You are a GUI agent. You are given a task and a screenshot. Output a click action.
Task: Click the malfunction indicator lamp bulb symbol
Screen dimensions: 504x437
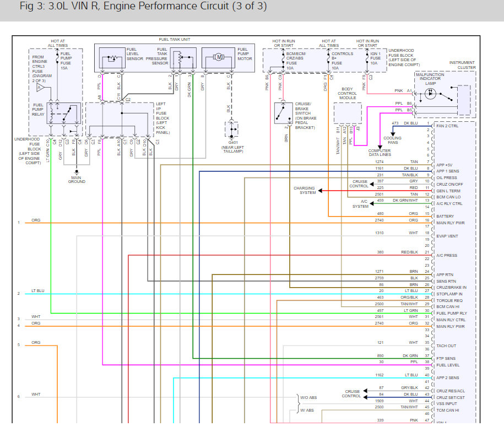click(x=430, y=94)
